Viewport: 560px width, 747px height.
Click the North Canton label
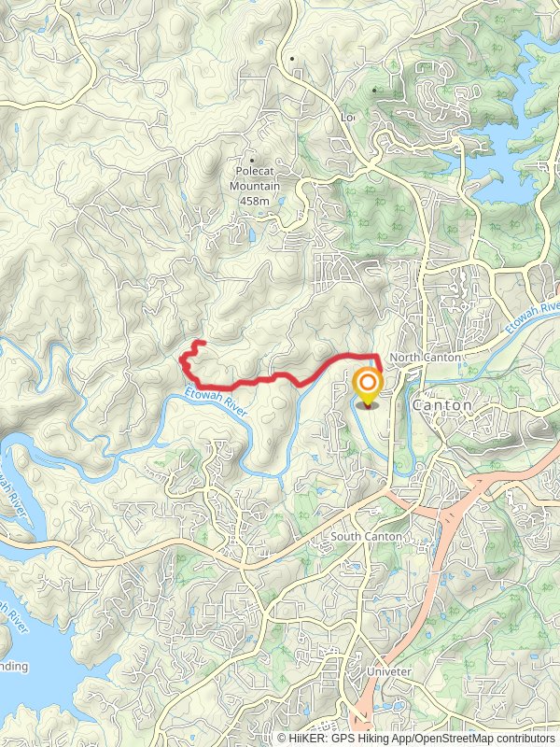pyautogui.click(x=426, y=358)
